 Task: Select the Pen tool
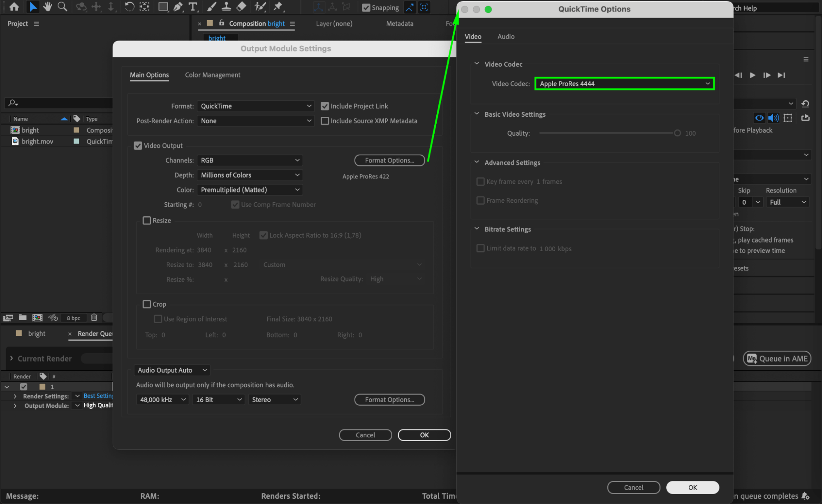(x=178, y=7)
